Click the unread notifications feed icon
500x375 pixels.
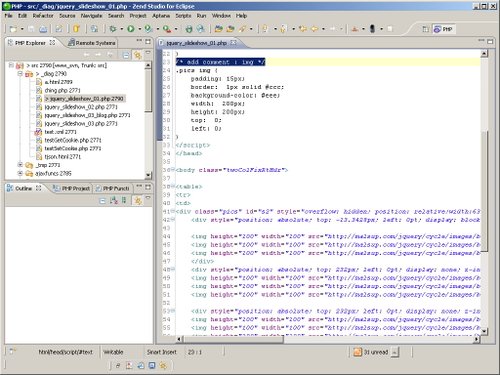coord(357,352)
